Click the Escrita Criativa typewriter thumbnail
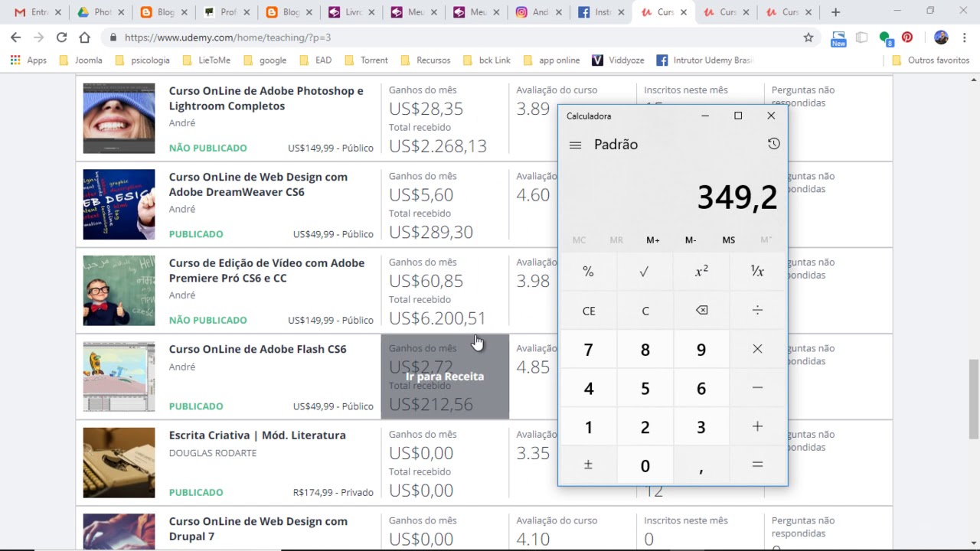Image resolution: width=980 pixels, height=551 pixels. click(x=119, y=463)
